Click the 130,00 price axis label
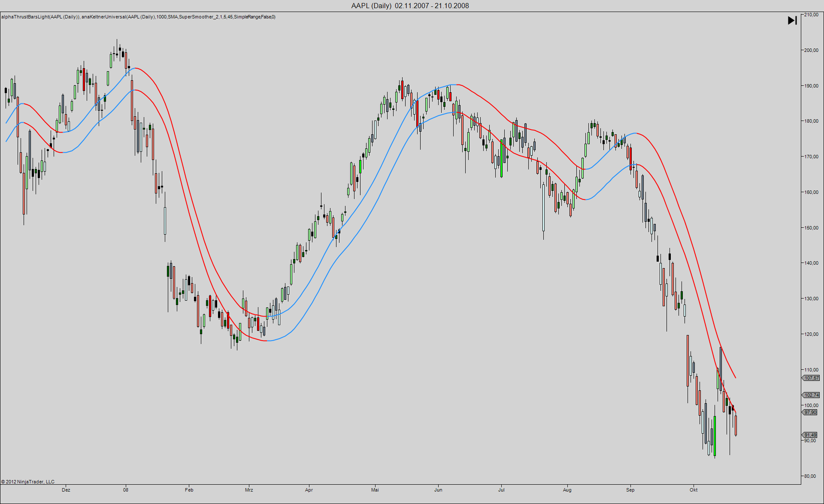 point(811,299)
